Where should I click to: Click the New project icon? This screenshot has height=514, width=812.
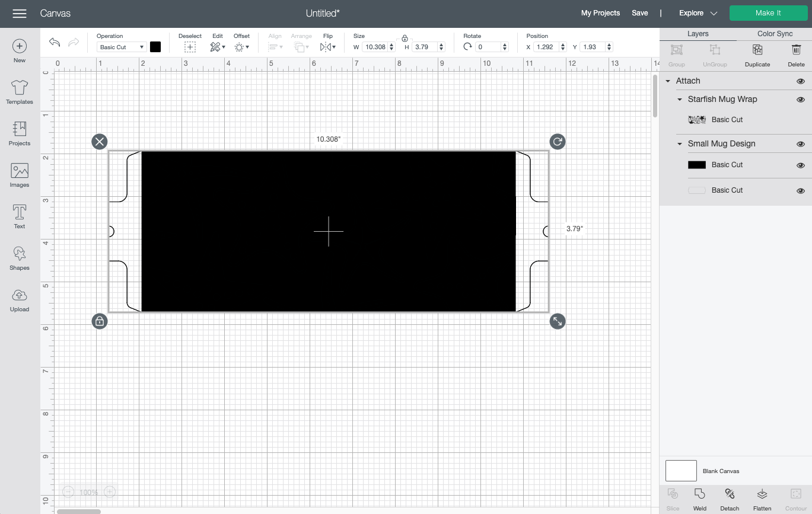point(19,46)
